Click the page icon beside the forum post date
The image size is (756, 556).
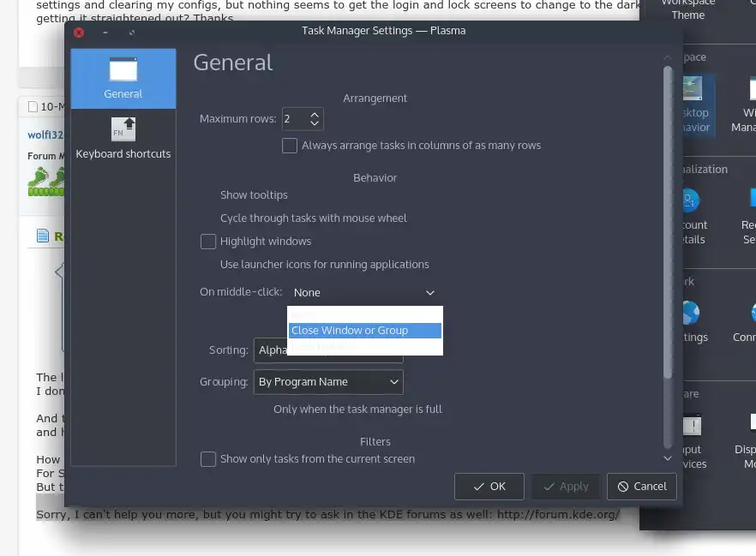tap(33, 106)
